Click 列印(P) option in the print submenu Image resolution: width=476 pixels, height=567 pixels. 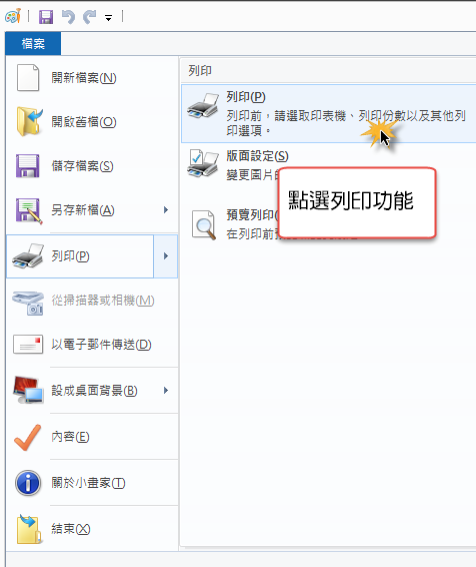[328, 114]
